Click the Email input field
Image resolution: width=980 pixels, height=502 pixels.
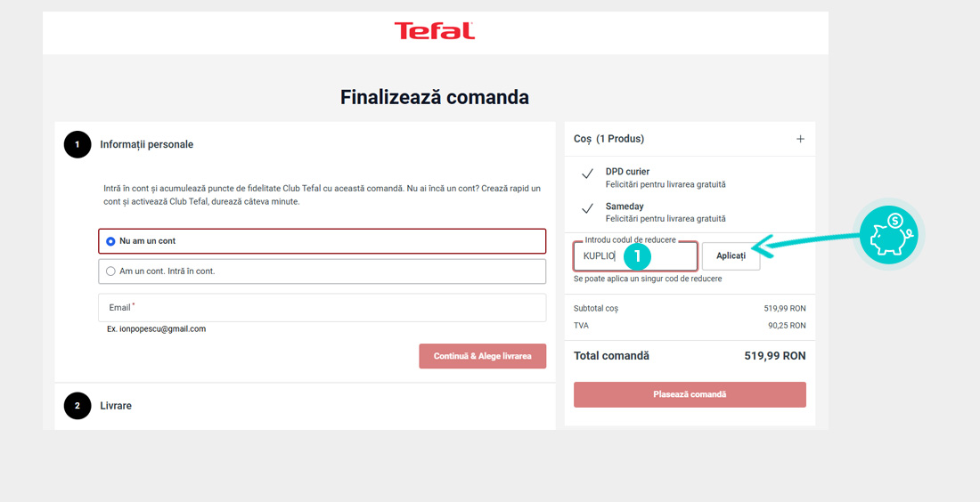point(322,308)
